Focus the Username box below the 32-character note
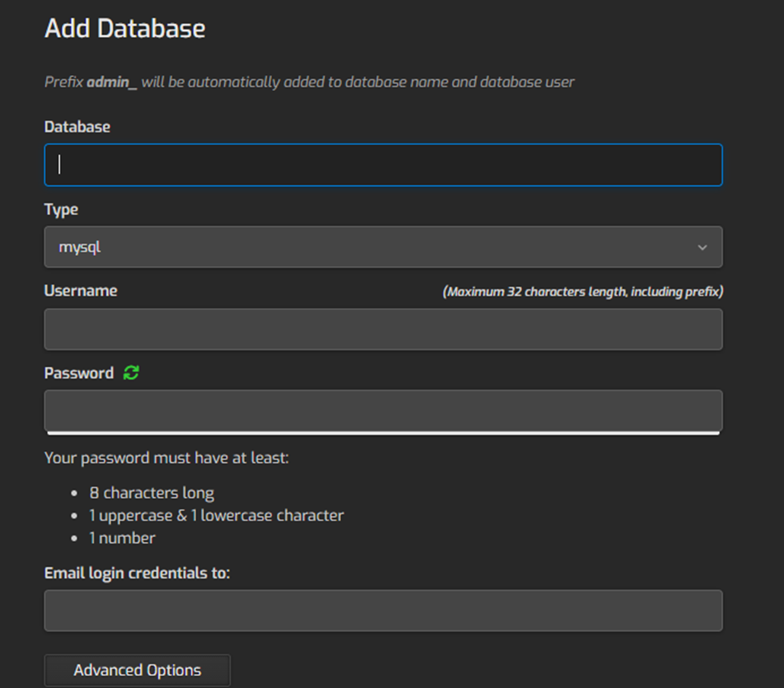784x688 pixels. [384, 329]
